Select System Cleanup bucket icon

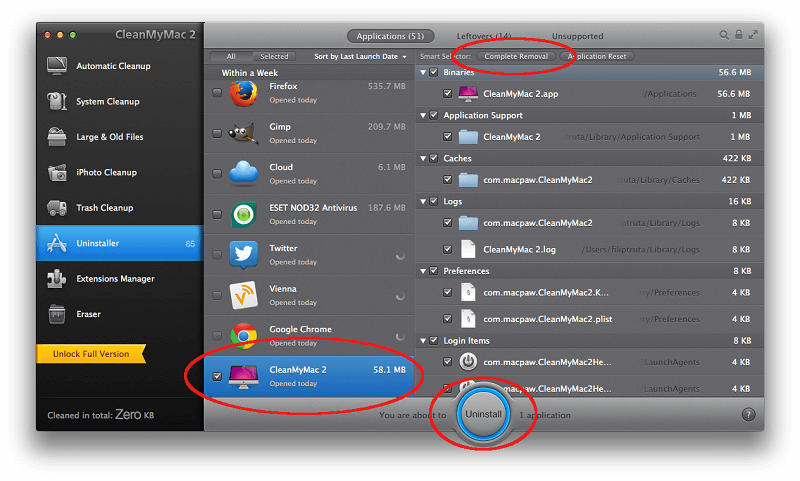click(57, 101)
